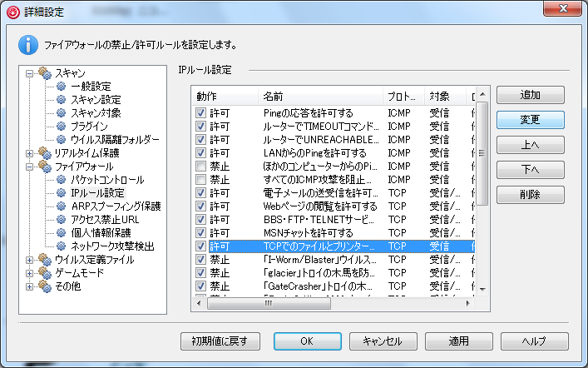The image size is (588, 368).
Task: Click the gear icon beside アクセス禁止URL
Action: [x=62, y=220]
